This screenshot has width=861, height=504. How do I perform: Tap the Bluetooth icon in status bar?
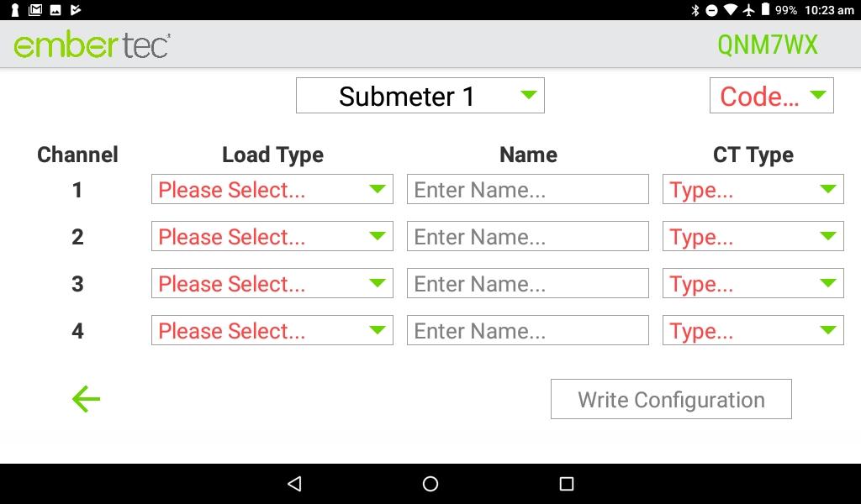(x=695, y=10)
